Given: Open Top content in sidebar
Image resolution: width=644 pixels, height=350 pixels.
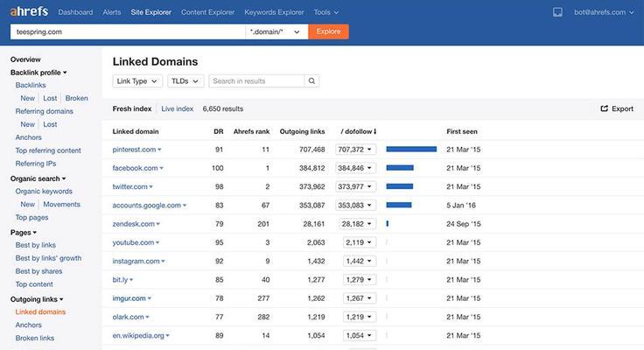Looking at the screenshot, I should 34,284.
